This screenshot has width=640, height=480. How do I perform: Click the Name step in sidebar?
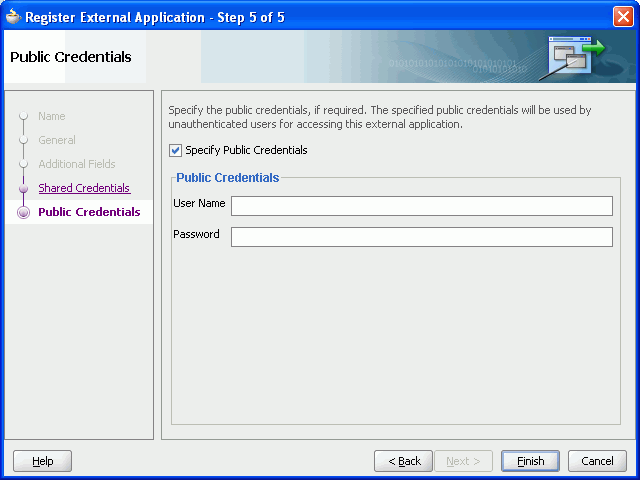[52, 116]
